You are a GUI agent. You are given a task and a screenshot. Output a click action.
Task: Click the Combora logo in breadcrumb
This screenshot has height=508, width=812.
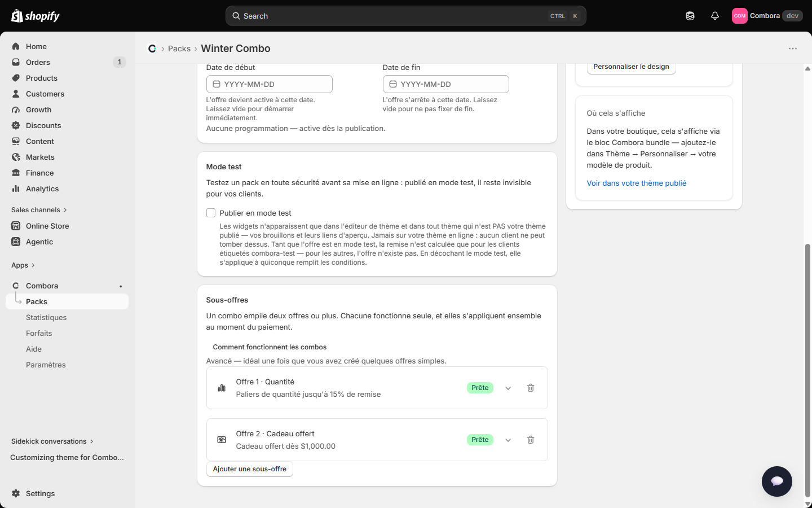click(152, 49)
